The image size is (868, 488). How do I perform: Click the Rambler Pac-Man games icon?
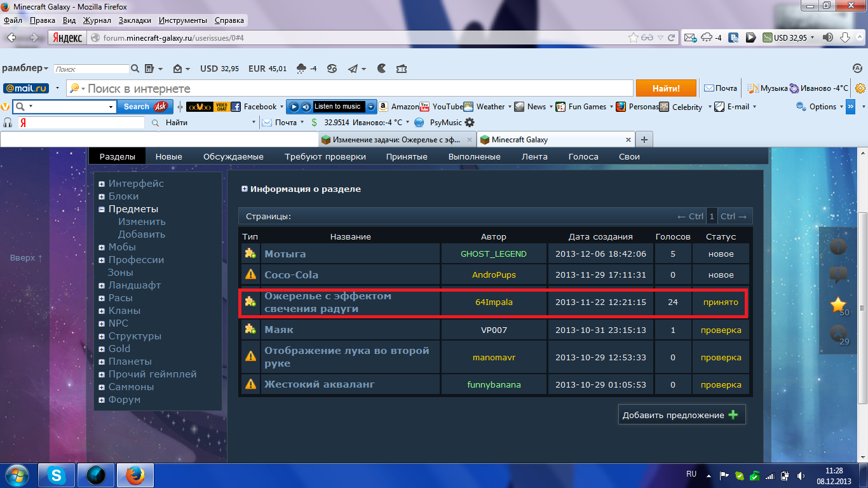point(382,69)
